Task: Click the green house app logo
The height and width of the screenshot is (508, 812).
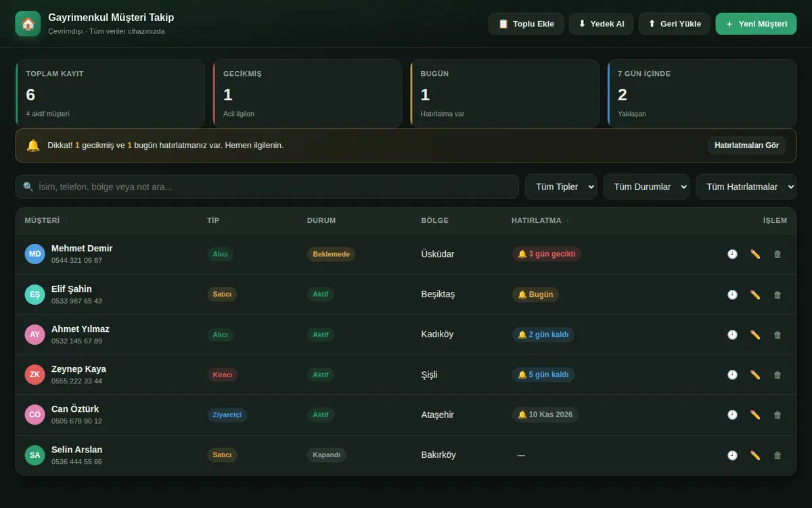Action: tap(28, 24)
